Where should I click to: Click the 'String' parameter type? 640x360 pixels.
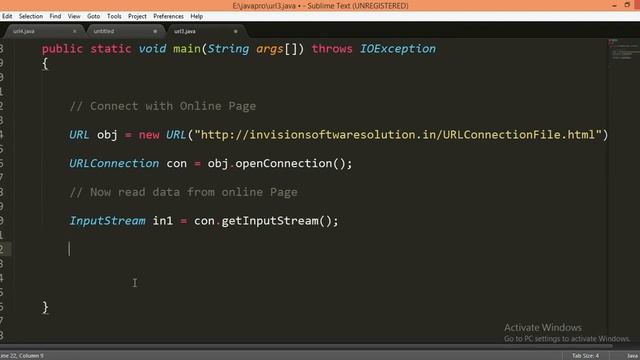[228, 49]
